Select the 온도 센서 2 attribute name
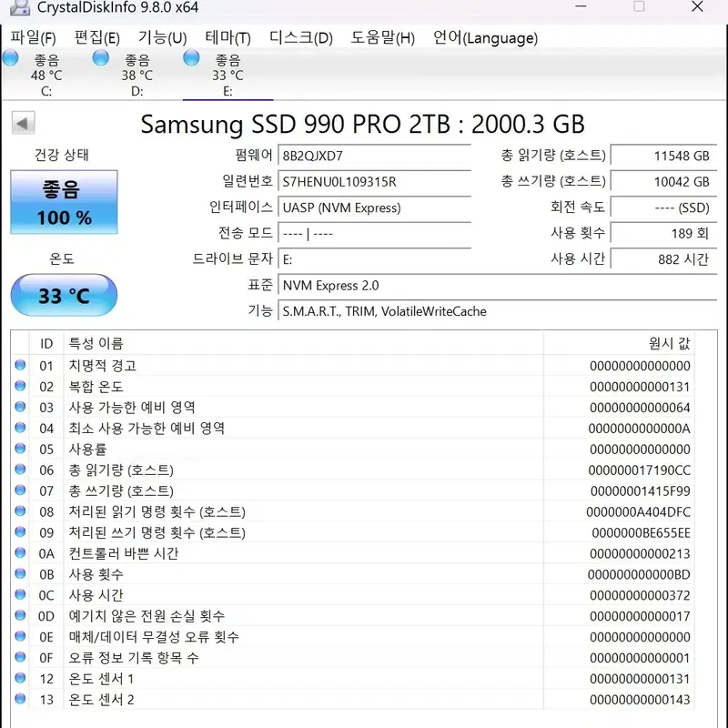The height and width of the screenshot is (728, 728). click(x=101, y=699)
